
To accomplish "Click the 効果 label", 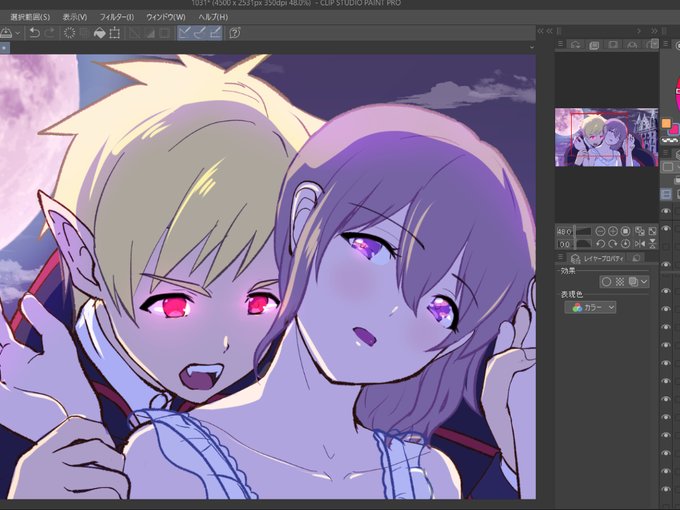I will (x=568, y=271).
